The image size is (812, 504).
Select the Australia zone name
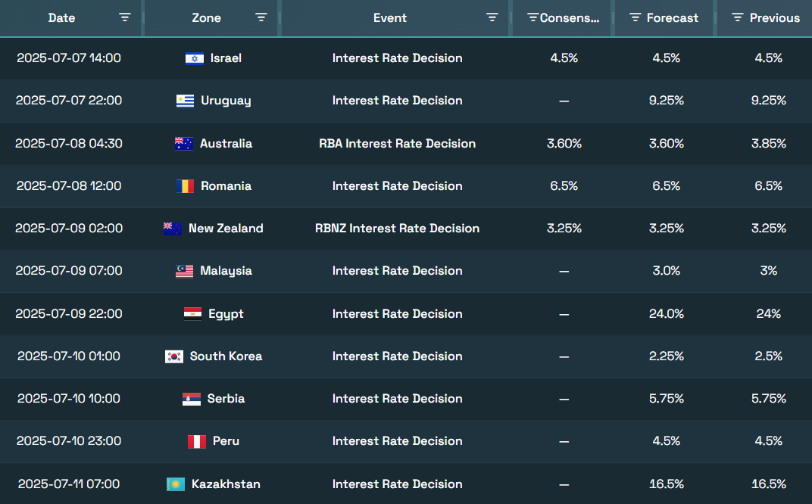[x=226, y=143]
